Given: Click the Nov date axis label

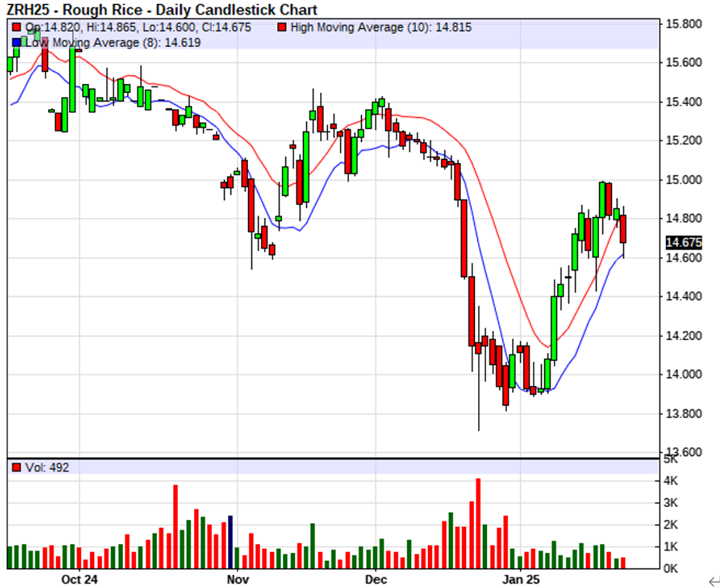Looking at the screenshot, I should click(237, 579).
